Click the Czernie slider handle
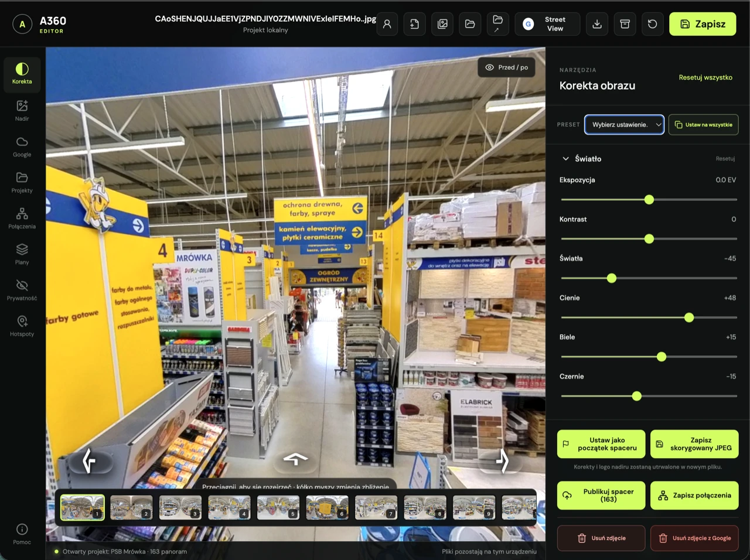 pos(637,396)
